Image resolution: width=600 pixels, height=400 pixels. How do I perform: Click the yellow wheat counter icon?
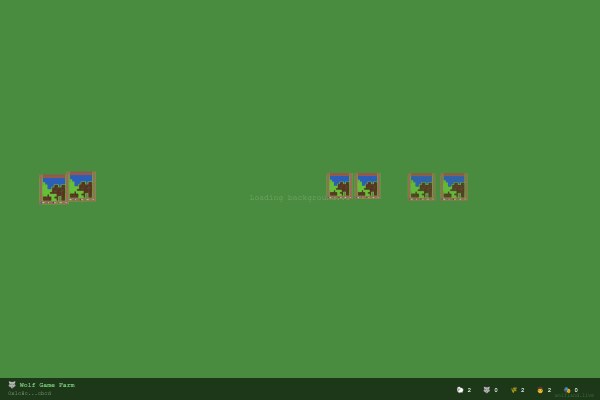pyautogui.click(x=514, y=390)
